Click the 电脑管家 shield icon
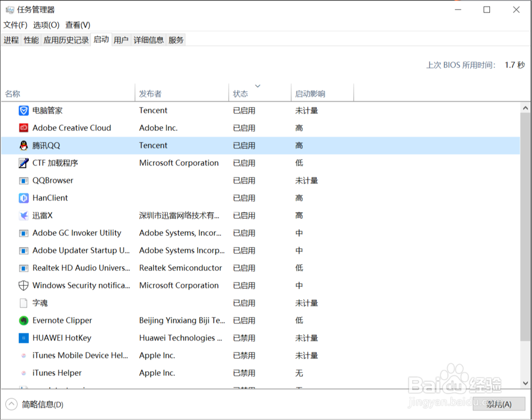 pyautogui.click(x=23, y=111)
